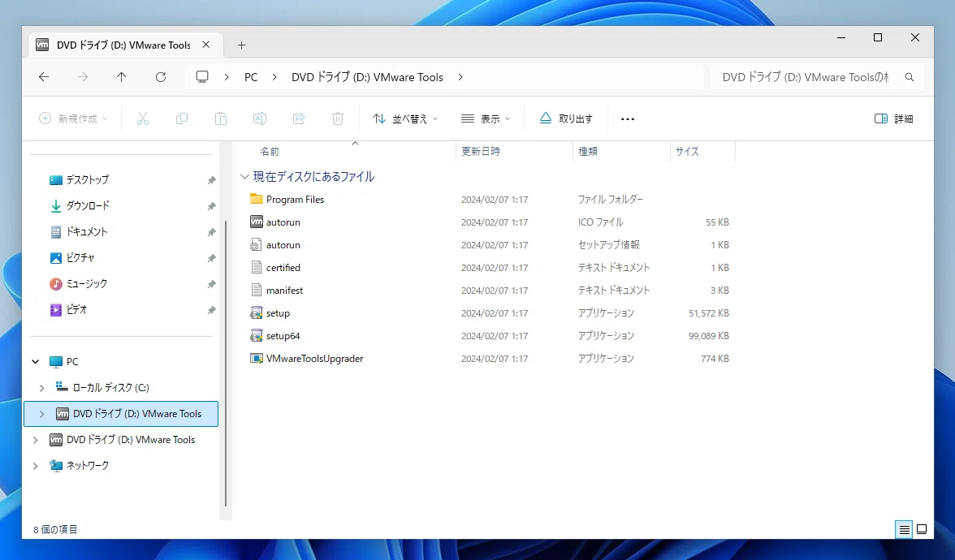Select the setup application icon
Image resolution: width=955 pixels, height=560 pixels.
257,313
